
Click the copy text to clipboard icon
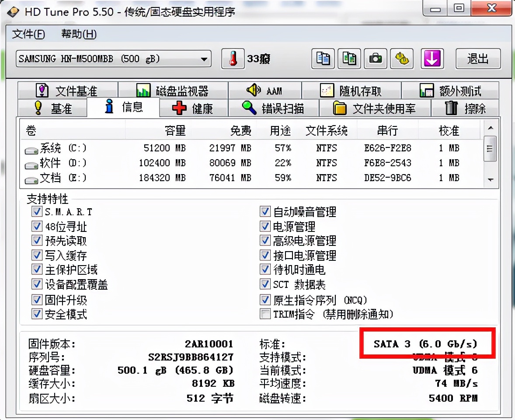point(323,59)
